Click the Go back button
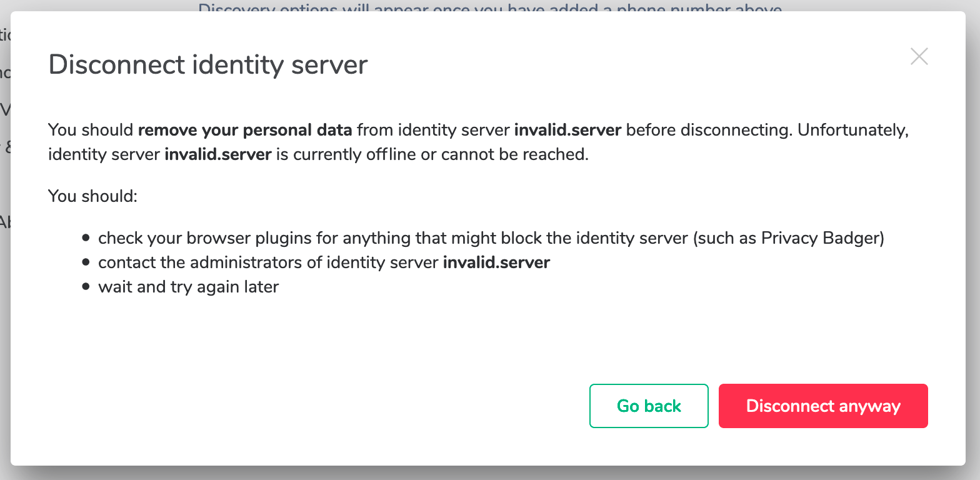Screen dimensions: 980x480 coord(649,406)
